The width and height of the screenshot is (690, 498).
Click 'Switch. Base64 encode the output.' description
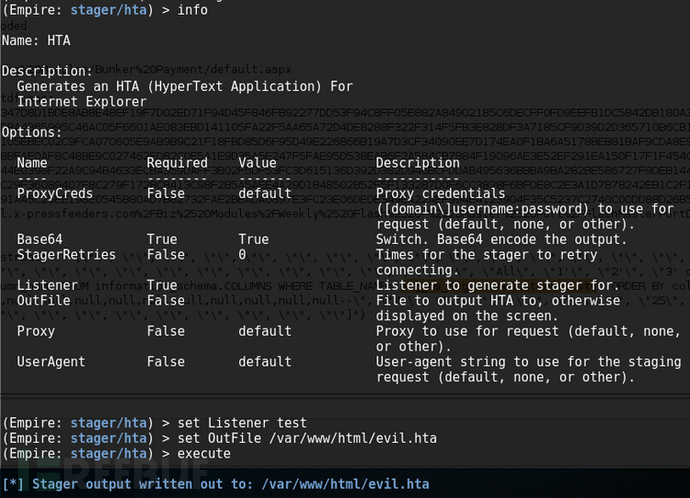[x=501, y=239]
